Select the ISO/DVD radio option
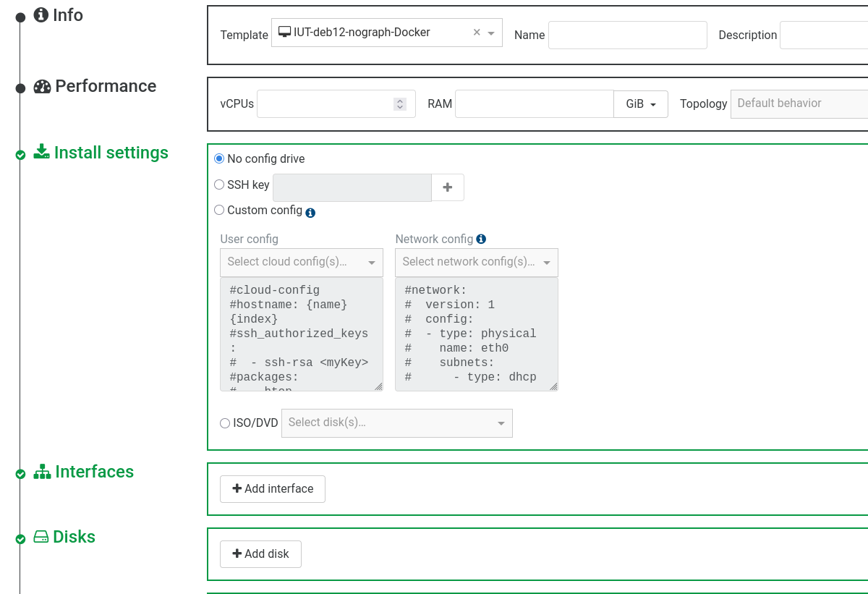 pyautogui.click(x=224, y=423)
